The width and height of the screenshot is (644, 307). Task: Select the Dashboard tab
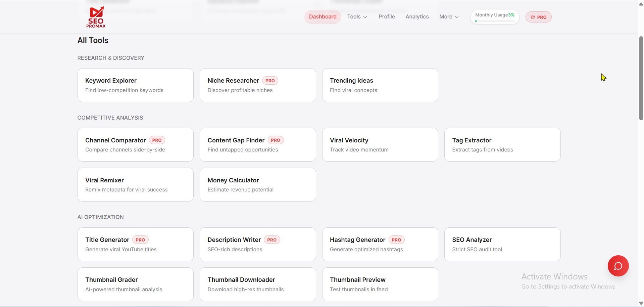point(322,16)
